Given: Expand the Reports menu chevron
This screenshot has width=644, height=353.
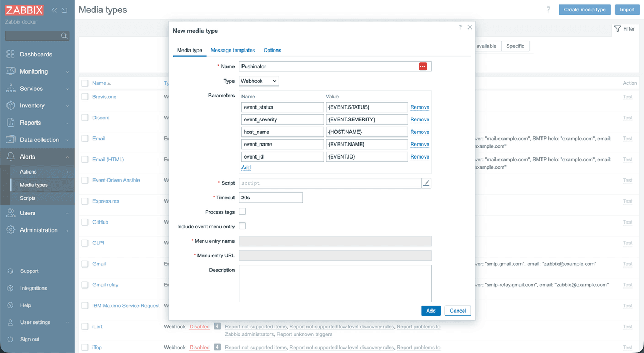Looking at the screenshot, I should [67, 123].
